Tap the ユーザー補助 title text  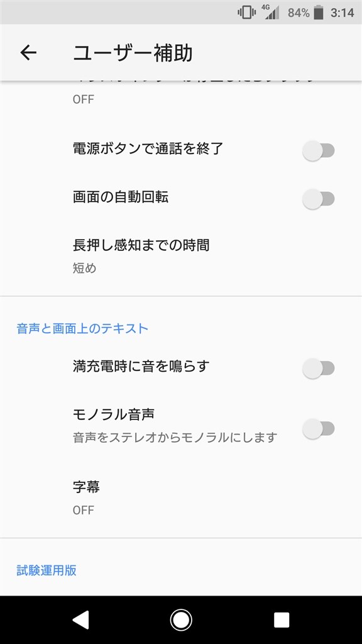pyautogui.click(x=133, y=53)
